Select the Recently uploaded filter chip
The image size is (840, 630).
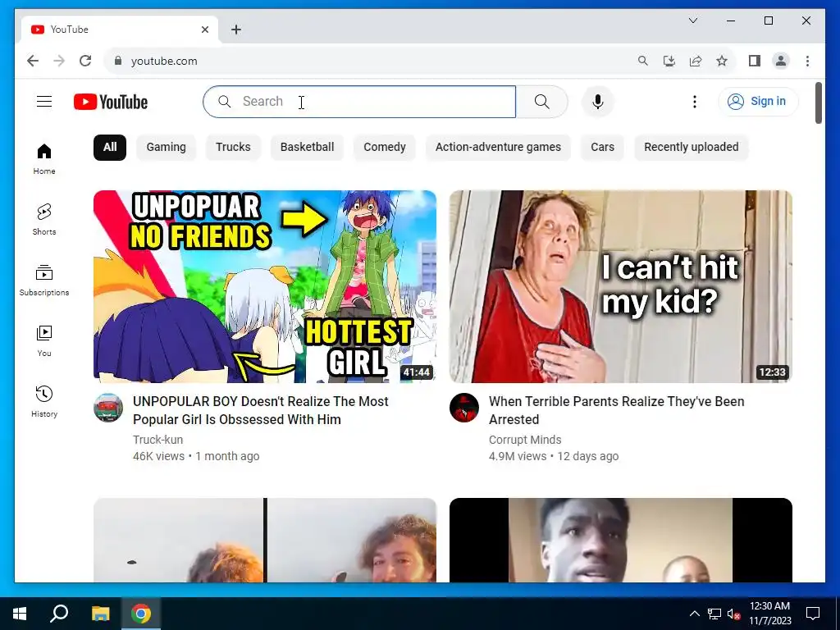pyautogui.click(x=691, y=148)
